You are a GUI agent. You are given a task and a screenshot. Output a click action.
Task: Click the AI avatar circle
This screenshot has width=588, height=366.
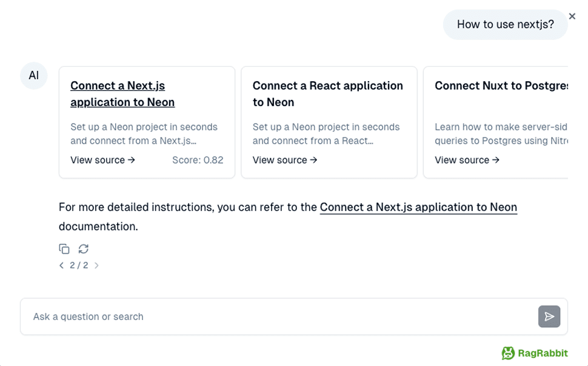pos(34,76)
